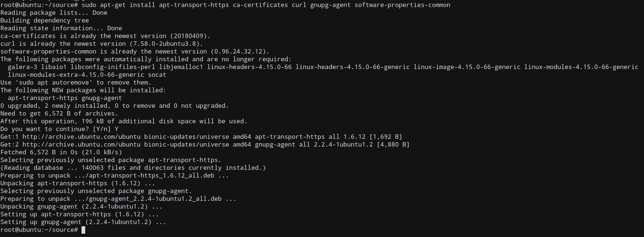Click the archive.ubuntu.com URL on Get:2 line
This screenshot has width=644, height=237.
pyautogui.click(x=82, y=144)
